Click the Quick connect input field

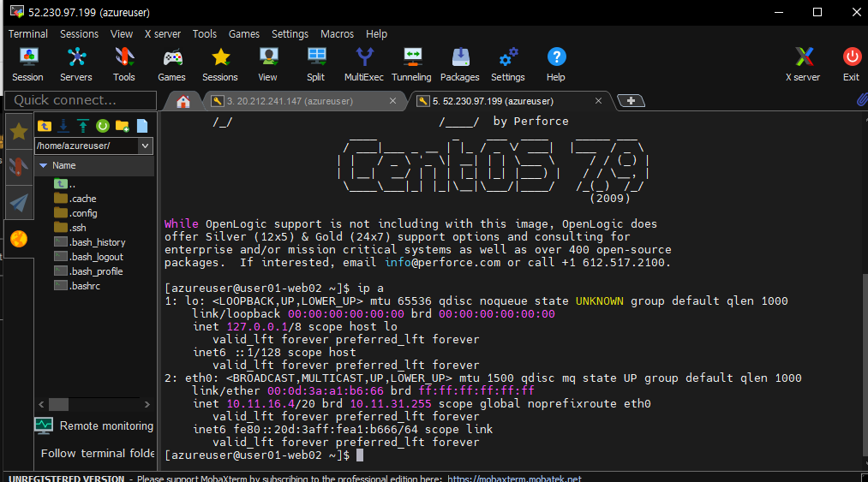(x=81, y=100)
